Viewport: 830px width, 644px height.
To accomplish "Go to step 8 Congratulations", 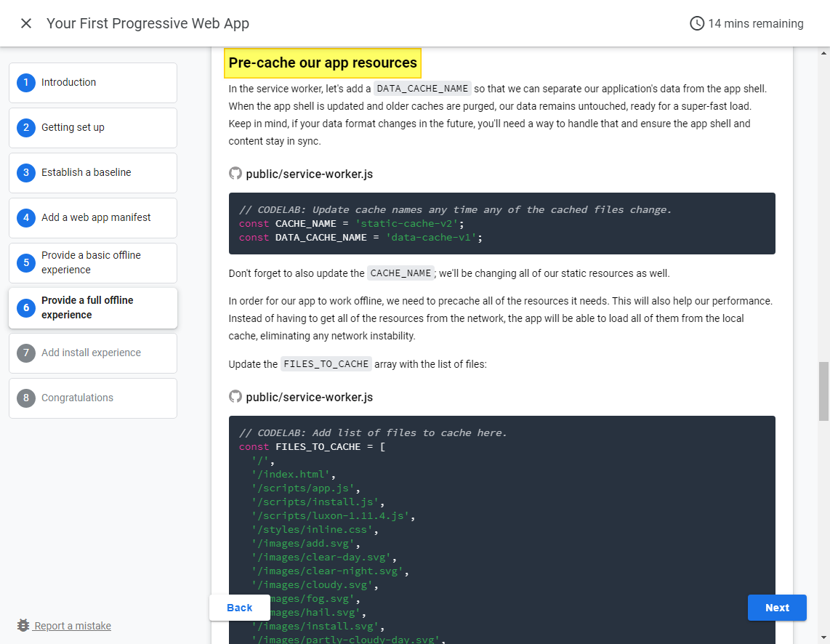I will pos(93,398).
